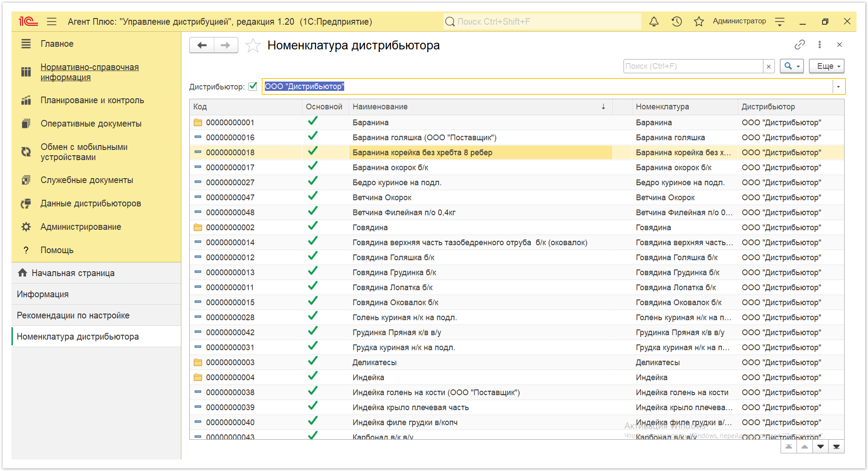The image size is (868, 471).
Task: Expand the search magnifier dropdown
Action: tap(792, 66)
